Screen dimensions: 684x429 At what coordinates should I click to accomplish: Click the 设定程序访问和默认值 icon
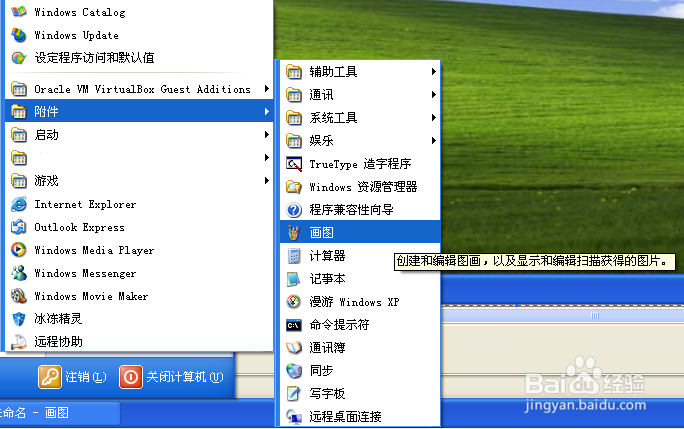(x=19, y=58)
